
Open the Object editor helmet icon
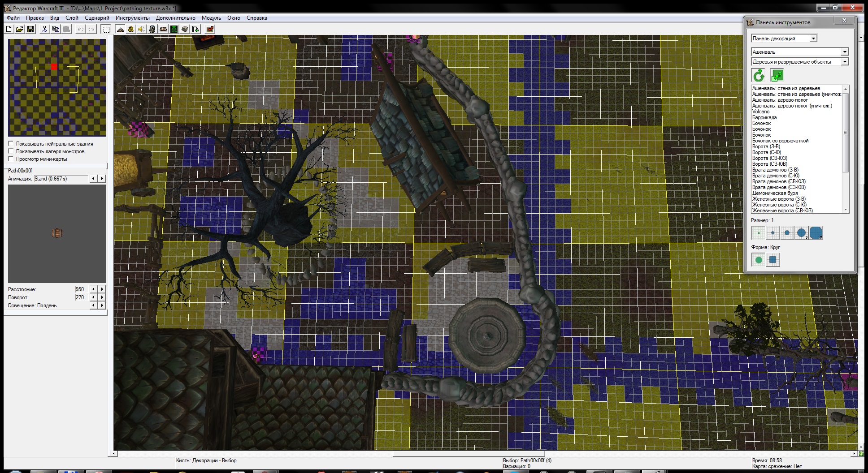click(152, 29)
